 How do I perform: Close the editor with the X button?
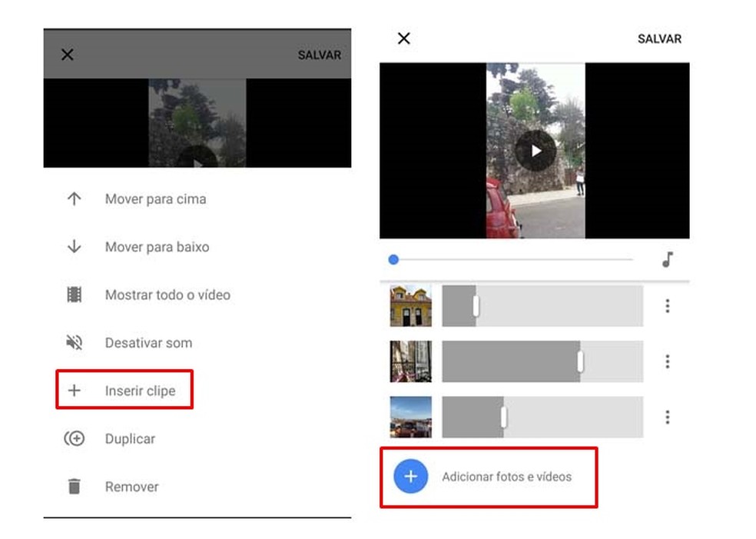pos(403,38)
